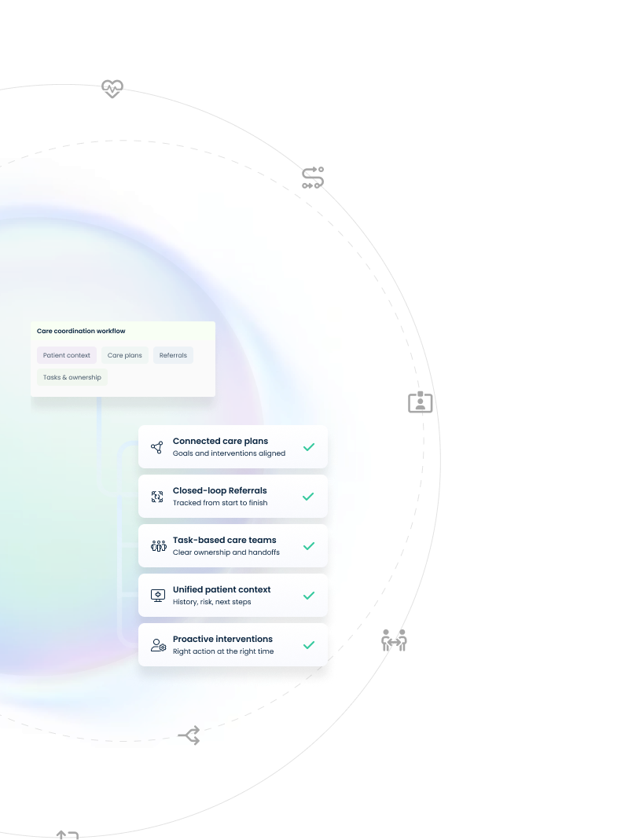643x840 pixels.
Task: Toggle the checkmark on Proactive interventions
Action: 309,644
